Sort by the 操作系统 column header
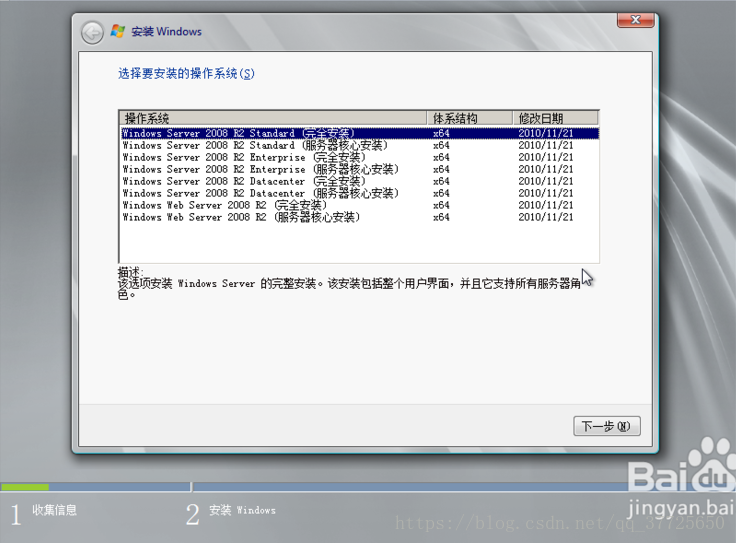736x543 pixels. click(x=273, y=118)
